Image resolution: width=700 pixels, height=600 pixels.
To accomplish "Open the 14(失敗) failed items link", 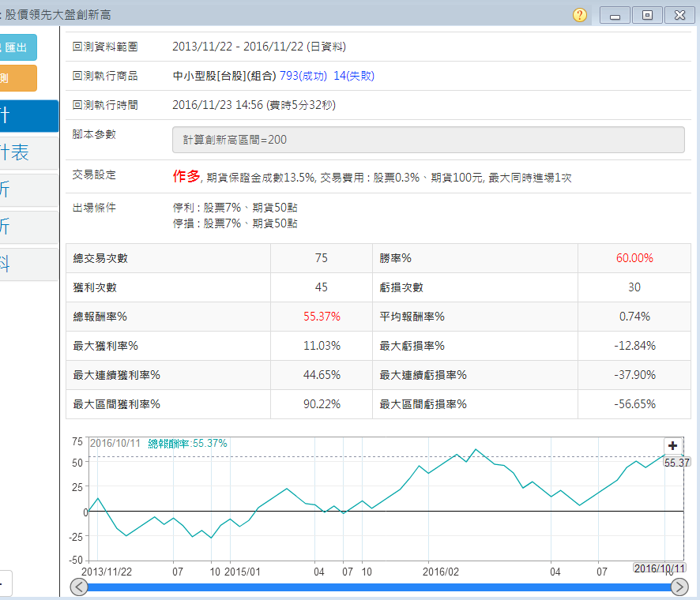I will [353, 76].
